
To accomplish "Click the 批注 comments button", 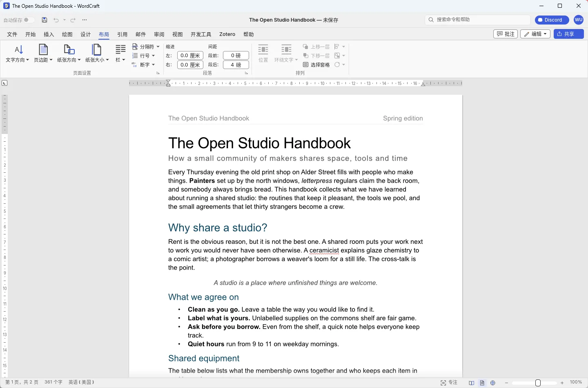I will pos(506,34).
